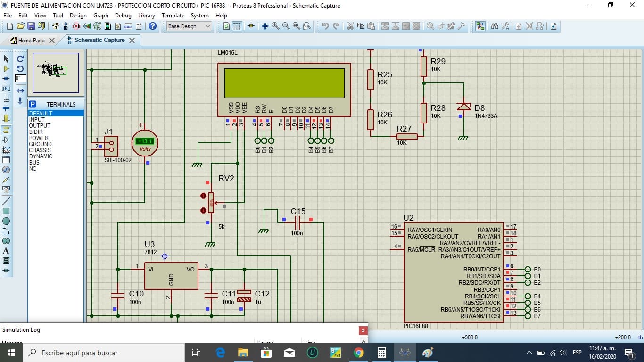Select BIDIR in the terminals list
644x362 pixels.
56,132
